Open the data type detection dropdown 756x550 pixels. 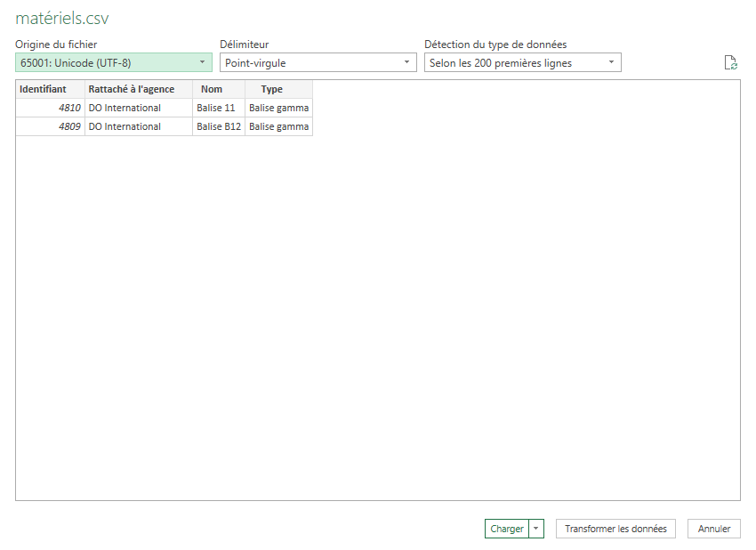(522, 63)
